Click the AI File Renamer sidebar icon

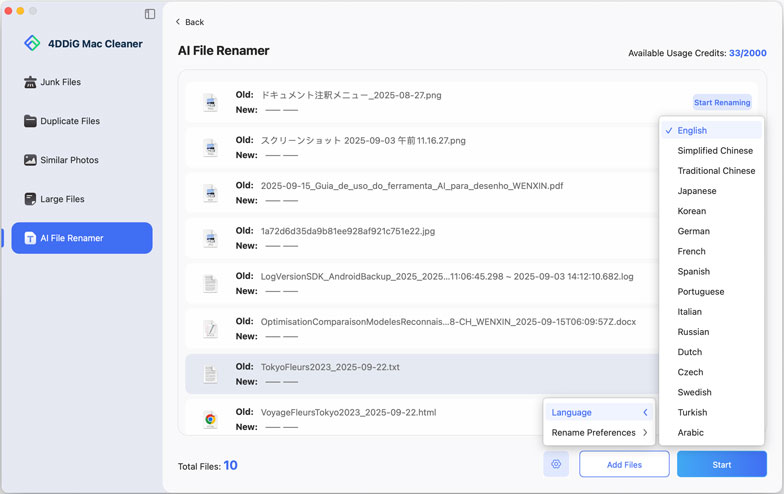click(x=30, y=238)
